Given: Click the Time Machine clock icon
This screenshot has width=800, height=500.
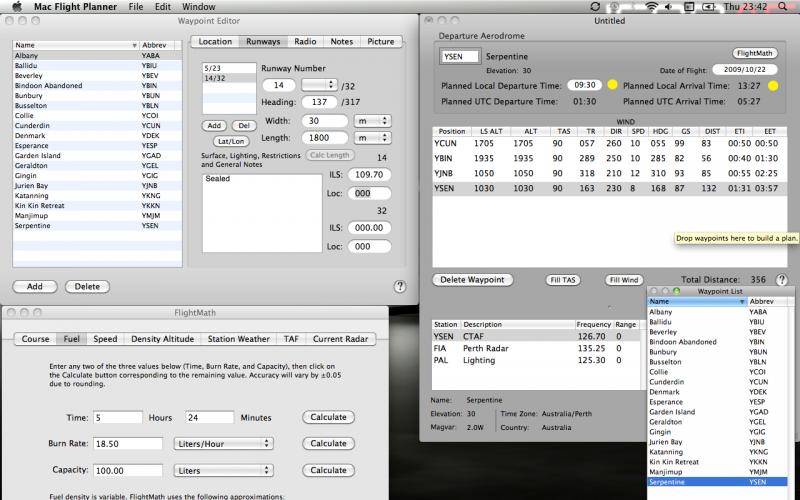Looking at the screenshot, I should click(x=614, y=7).
